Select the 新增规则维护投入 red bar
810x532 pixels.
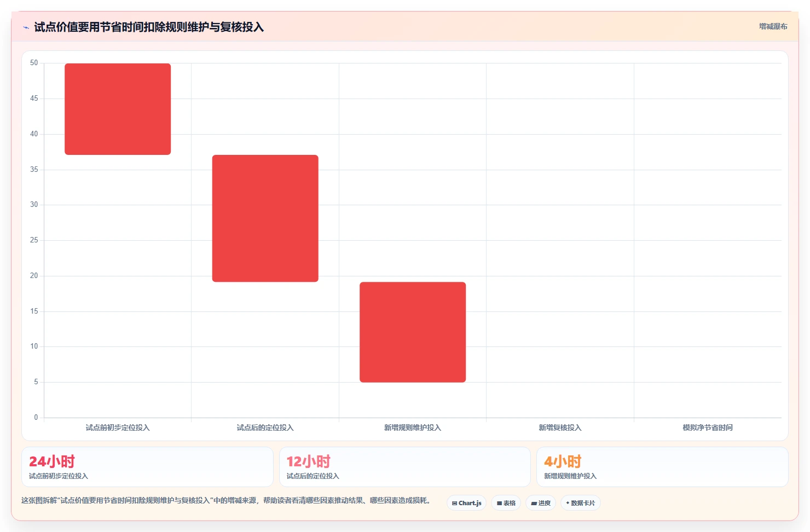pos(413,332)
